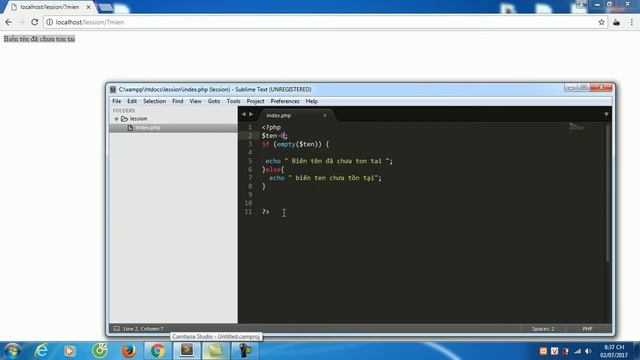Open View menu in Sublime Text
Image resolution: width=640 pixels, height=360 pixels.
click(x=196, y=101)
